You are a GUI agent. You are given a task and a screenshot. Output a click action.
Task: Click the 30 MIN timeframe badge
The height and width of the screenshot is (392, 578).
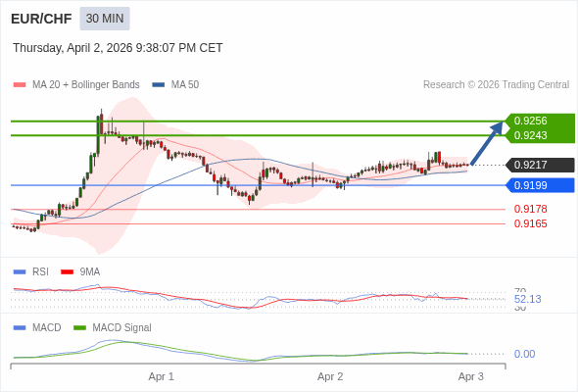click(105, 19)
